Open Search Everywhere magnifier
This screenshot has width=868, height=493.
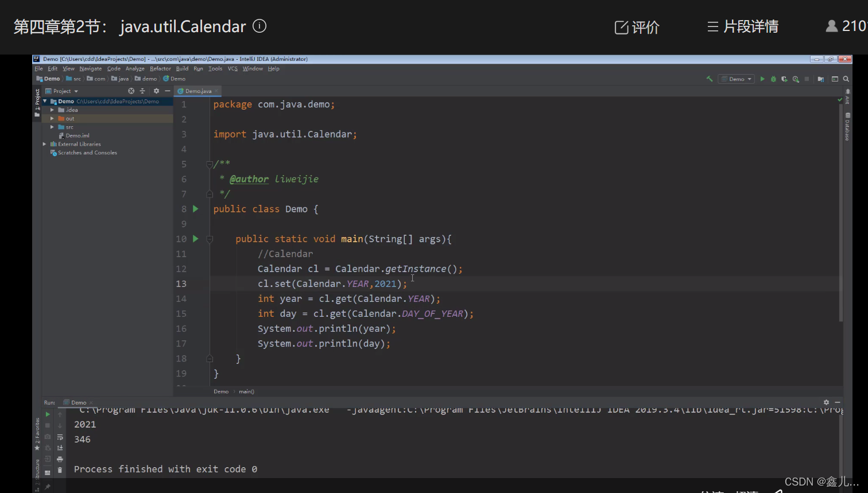(846, 79)
